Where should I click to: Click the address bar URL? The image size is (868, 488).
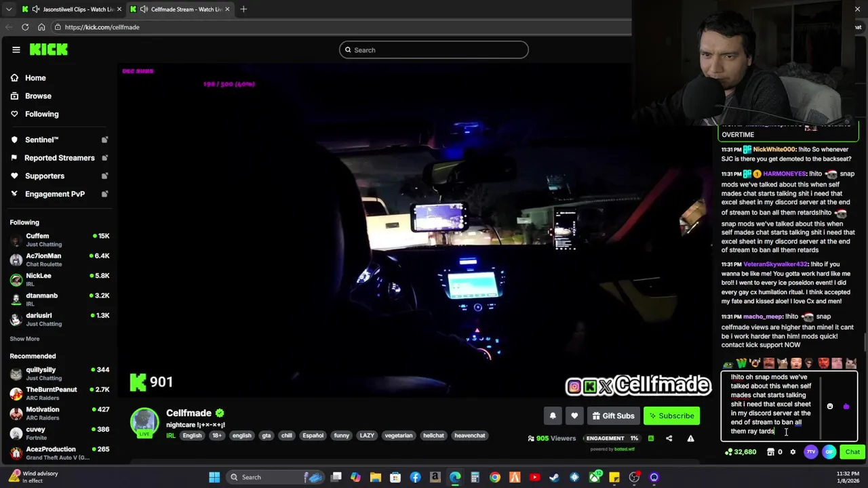click(x=102, y=27)
